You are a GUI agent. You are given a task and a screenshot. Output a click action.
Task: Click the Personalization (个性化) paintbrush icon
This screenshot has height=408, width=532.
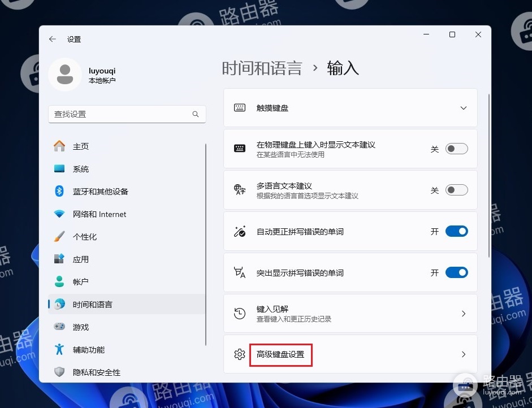(x=59, y=236)
